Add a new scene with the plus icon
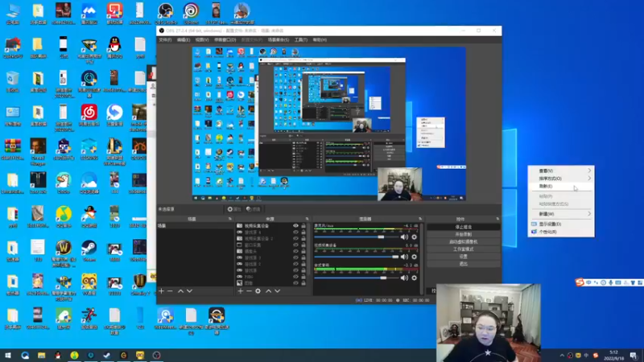Viewport: 644px width, 362px height. [x=162, y=291]
